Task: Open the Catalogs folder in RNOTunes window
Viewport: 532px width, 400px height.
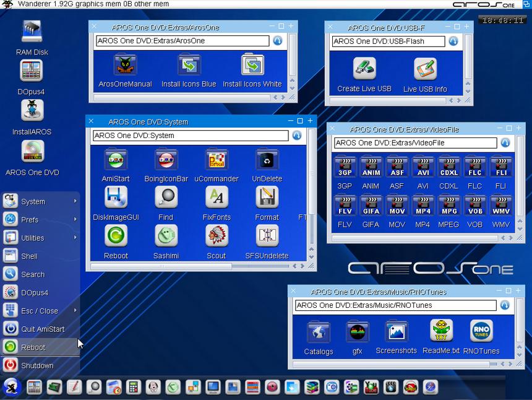Action: 319,333
